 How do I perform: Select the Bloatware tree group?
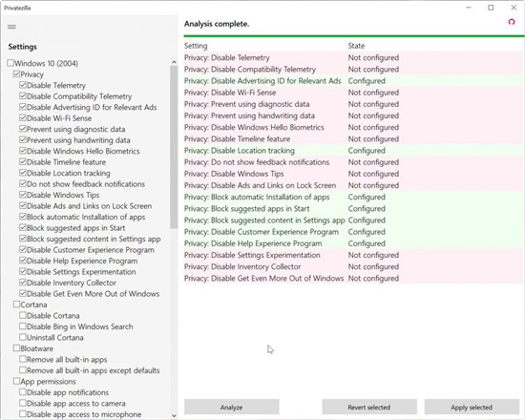pos(36,348)
